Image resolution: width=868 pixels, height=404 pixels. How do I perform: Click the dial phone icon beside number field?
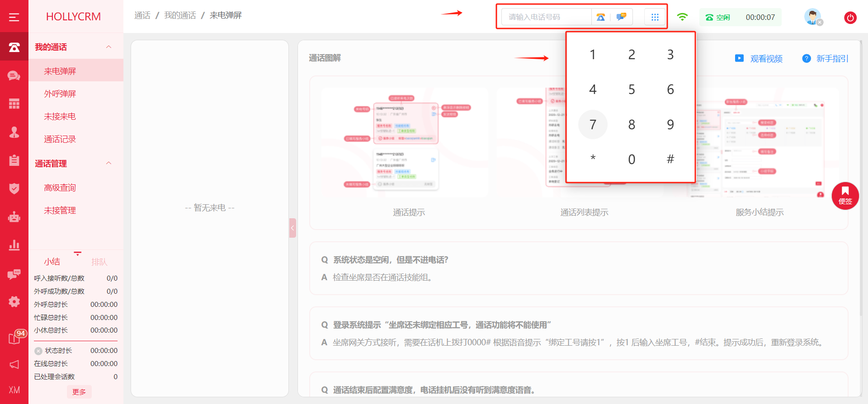[x=600, y=17]
